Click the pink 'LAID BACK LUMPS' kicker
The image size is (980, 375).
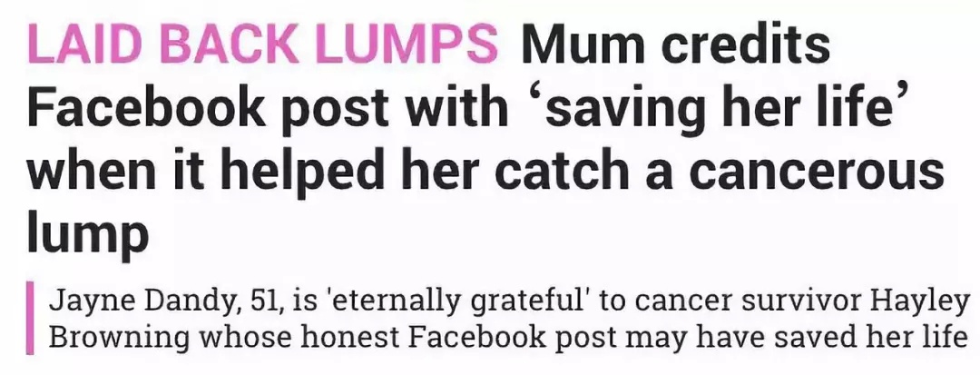[x=262, y=43]
